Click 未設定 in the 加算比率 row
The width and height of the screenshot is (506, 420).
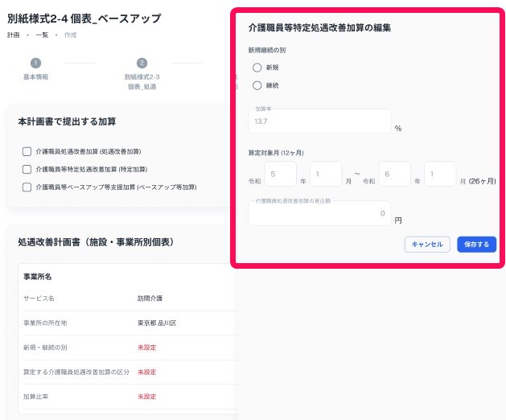[147, 397]
